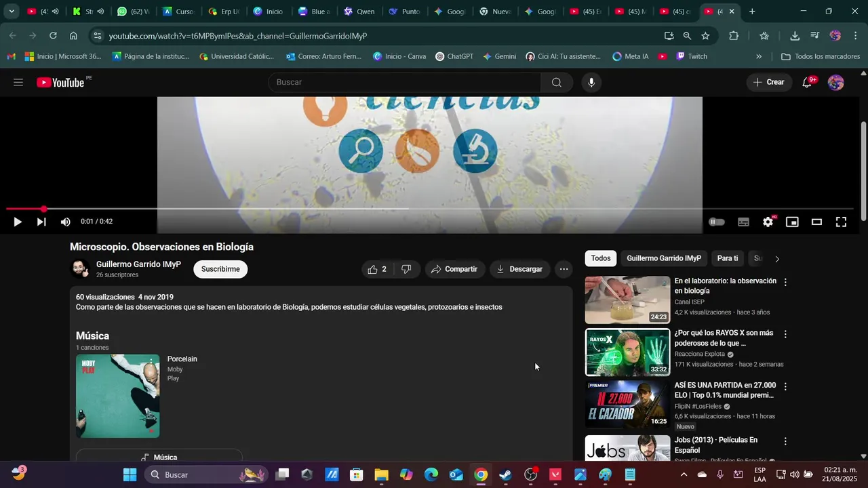This screenshot has height=488, width=868.
Task: Show hidden system tray icons chevron
Action: point(684,474)
